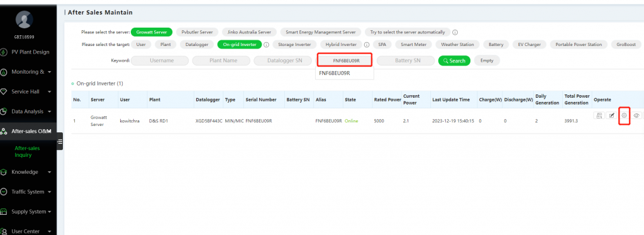Select On-grid Inverter target
This screenshot has width=644, height=235.
pyautogui.click(x=240, y=45)
